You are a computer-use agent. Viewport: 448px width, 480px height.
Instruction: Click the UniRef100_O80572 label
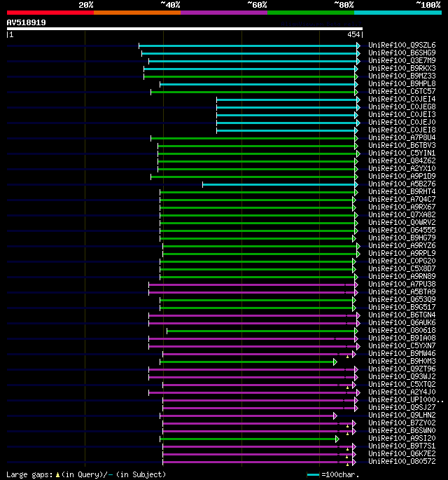pos(402,462)
